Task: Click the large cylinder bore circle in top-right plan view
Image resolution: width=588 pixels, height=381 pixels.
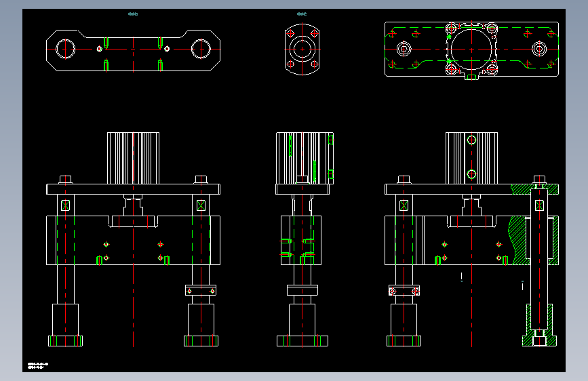Action: [x=471, y=49]
